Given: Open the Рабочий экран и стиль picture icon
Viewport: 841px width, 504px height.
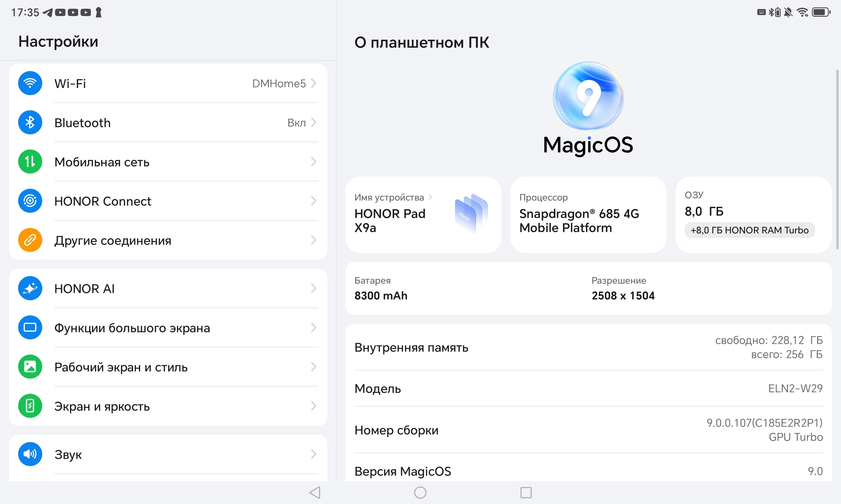Looking at the screenshot, I should click(30, 367).
